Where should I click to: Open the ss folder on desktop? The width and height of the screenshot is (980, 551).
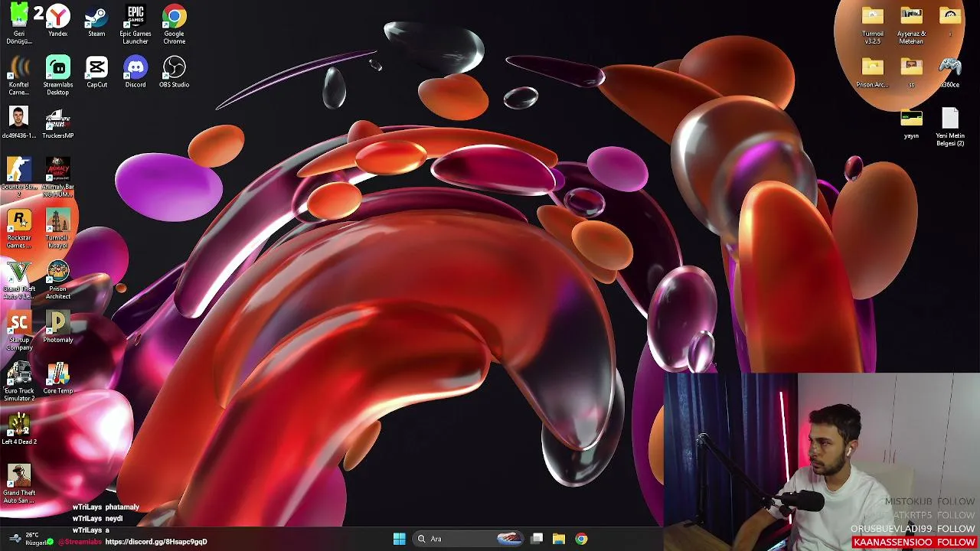tap(911, 72)
